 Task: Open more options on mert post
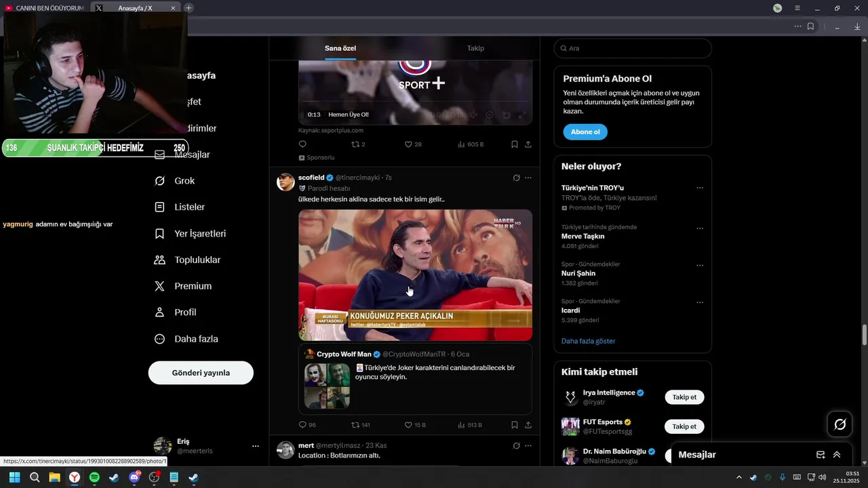(528, 445)
